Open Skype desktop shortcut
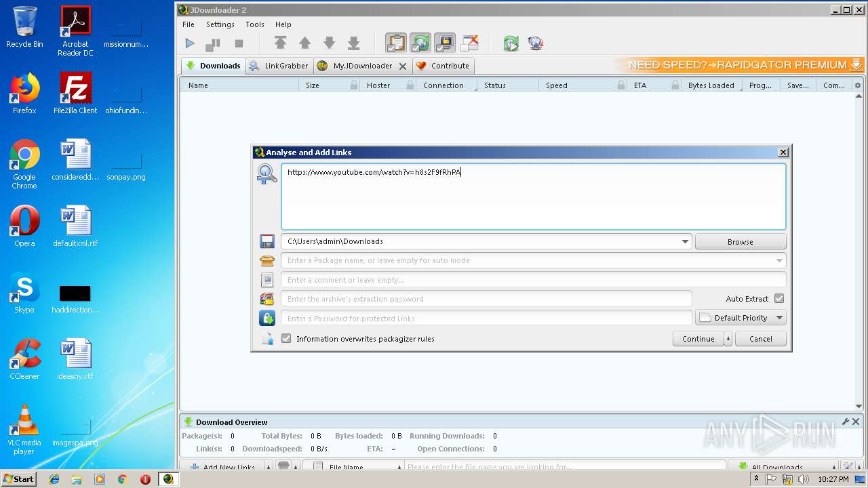The height and width of the screenshot is (488, 868). pos(24,293)
